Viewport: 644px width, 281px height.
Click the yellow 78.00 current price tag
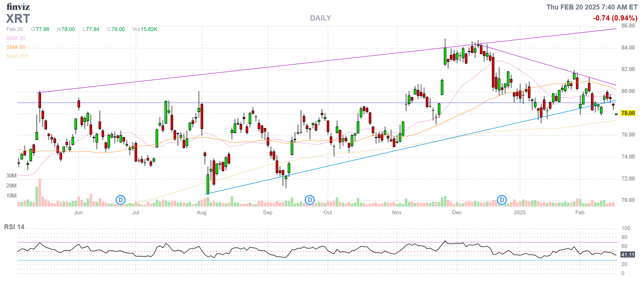point(628,113)
